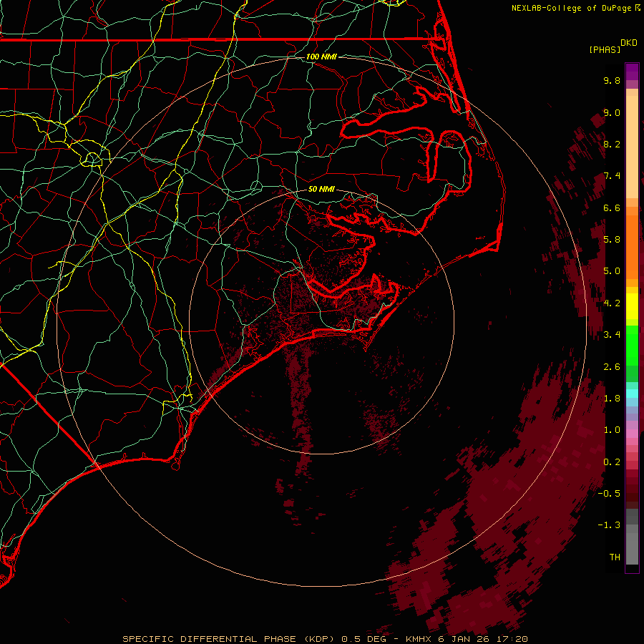Pick the bright green color bar segment
644x644 pixels.
pyautogui.click(x=632, y=345)
